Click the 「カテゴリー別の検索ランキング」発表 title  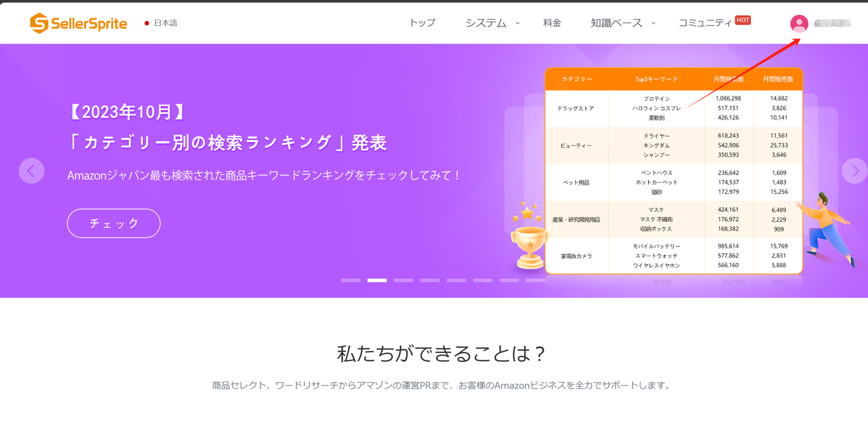coord(227,143)
